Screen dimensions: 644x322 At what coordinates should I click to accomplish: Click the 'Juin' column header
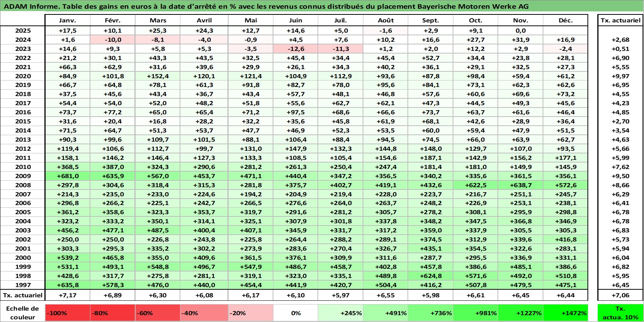point(296,21)
